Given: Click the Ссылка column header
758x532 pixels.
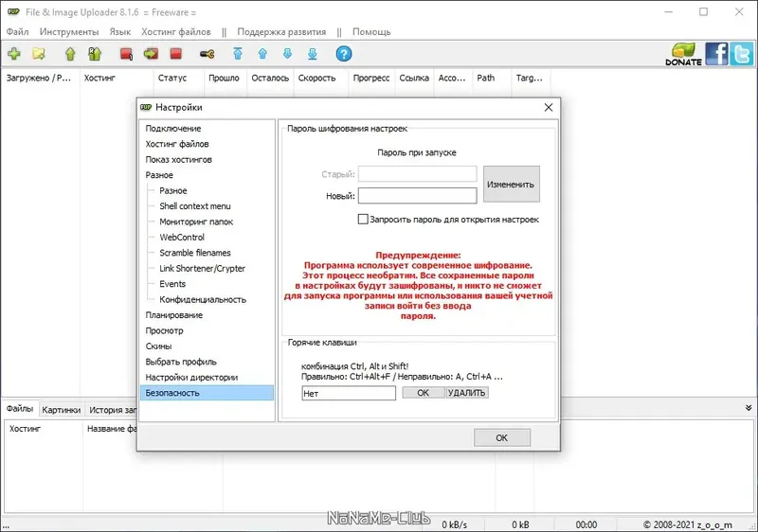Looking at the screenshot, I should tap(414, 78).
